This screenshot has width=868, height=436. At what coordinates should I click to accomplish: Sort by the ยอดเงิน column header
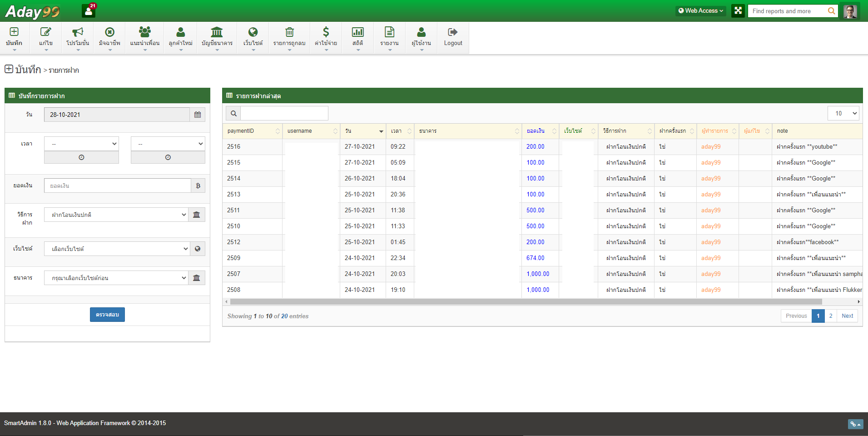point(541,131)
